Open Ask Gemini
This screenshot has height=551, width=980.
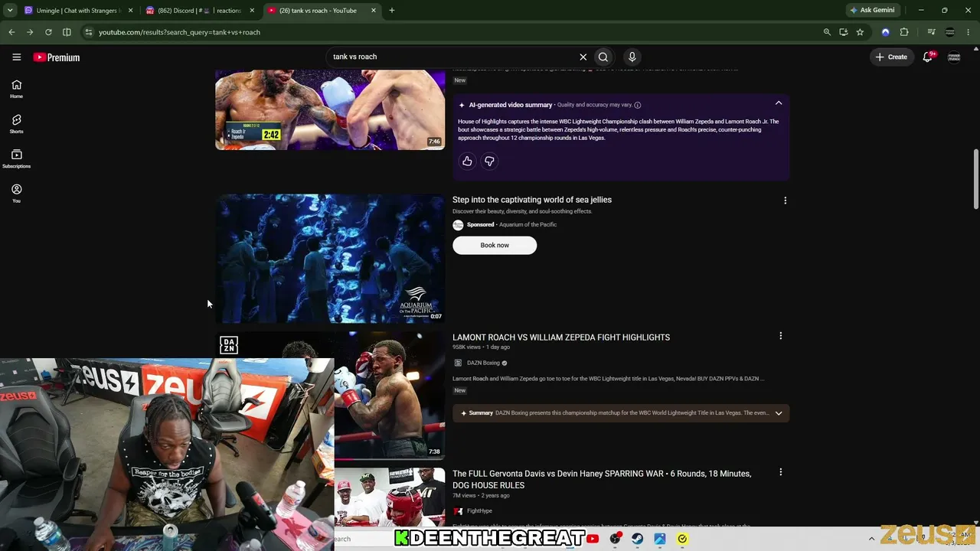point(872,11)
